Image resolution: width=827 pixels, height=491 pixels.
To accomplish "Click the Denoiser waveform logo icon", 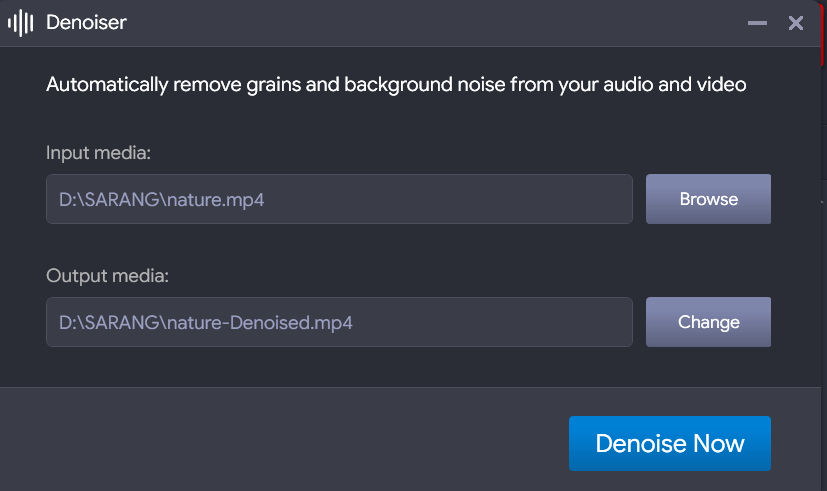I will click(21, 23).
